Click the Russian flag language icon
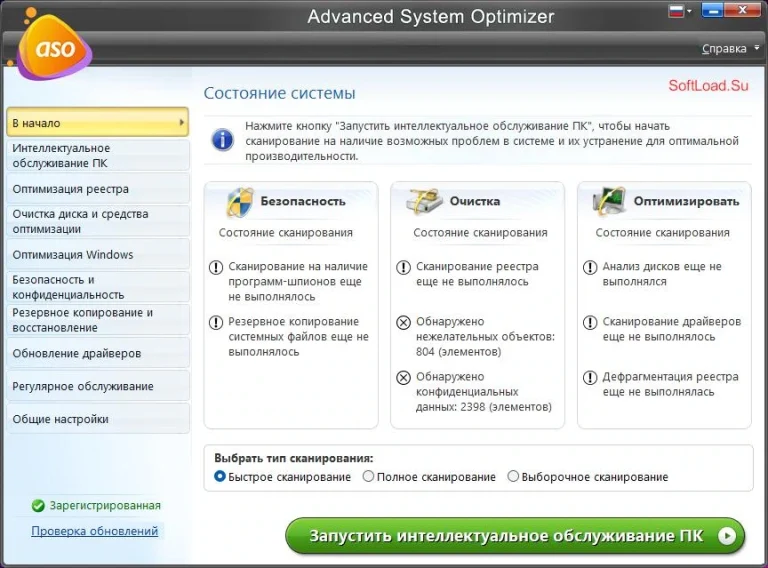This screenshot has width=768, height=568. [x=676, y=11]
